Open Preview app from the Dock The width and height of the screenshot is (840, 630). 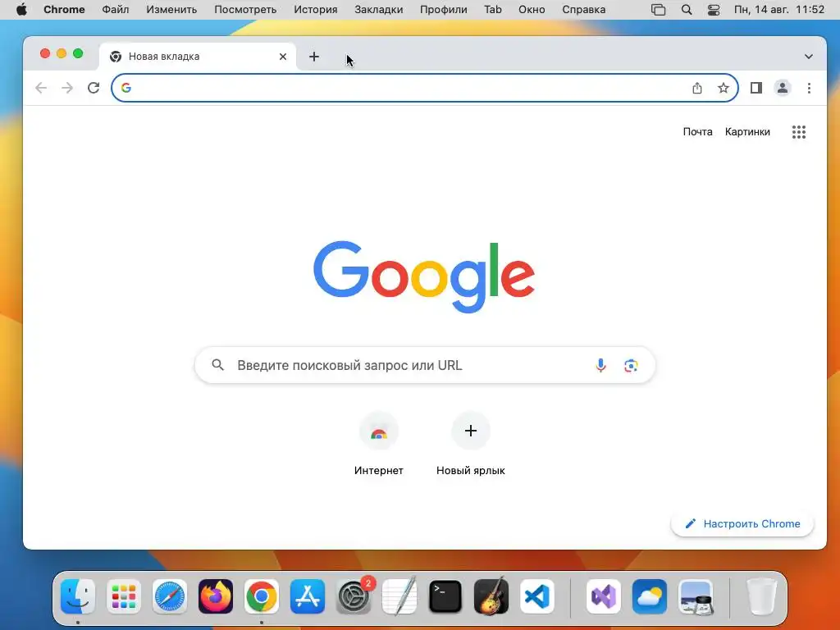pyautogui.click(x=696, y=596)
